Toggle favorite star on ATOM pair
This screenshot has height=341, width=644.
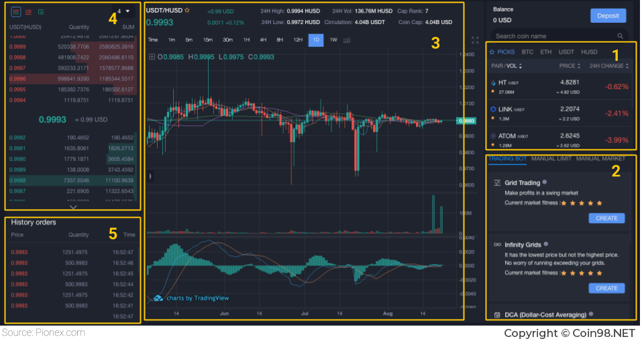pos(493,145)
